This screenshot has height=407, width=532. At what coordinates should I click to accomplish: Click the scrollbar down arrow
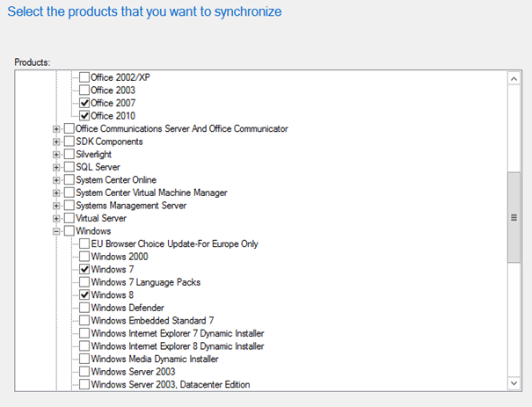(514, 383)
